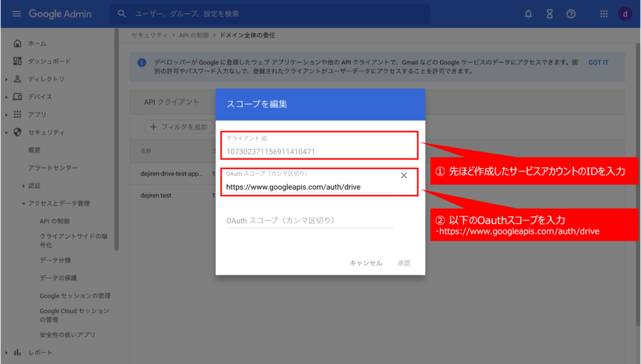The height and width of the screenshot is (364, 641).
Task: Open アラートセンター
Action: click(53, 168)
